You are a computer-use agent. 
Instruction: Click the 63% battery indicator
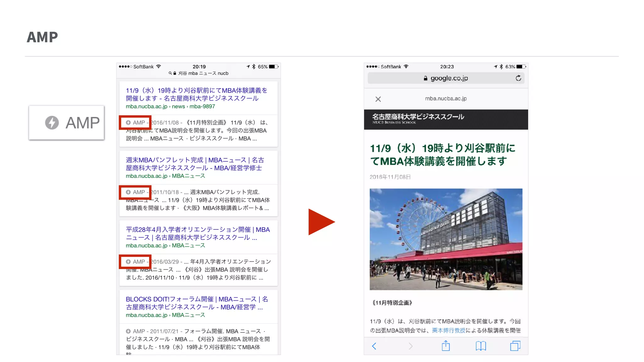tap(515, 67)
